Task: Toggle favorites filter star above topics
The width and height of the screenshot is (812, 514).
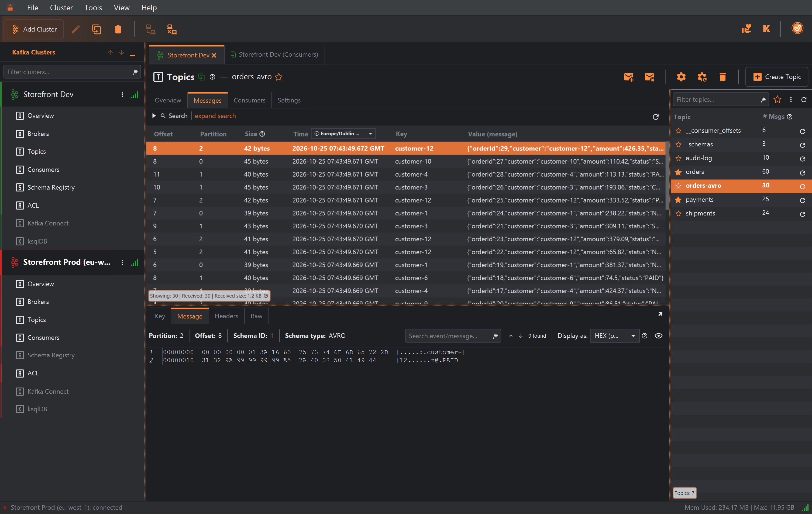Action: (777, 100)
